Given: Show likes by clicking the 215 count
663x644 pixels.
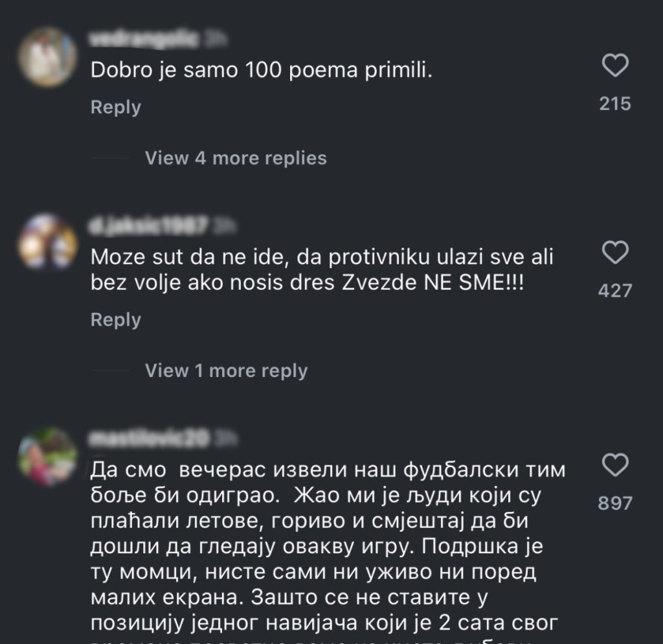Looking at the screenshot, I should point(614,104).
